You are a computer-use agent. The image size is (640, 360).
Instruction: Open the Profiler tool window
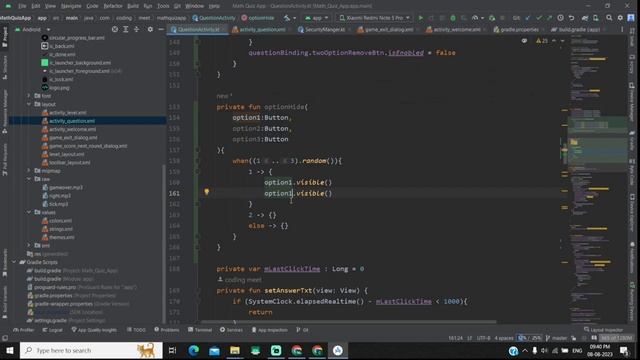[x=24, y=330]
